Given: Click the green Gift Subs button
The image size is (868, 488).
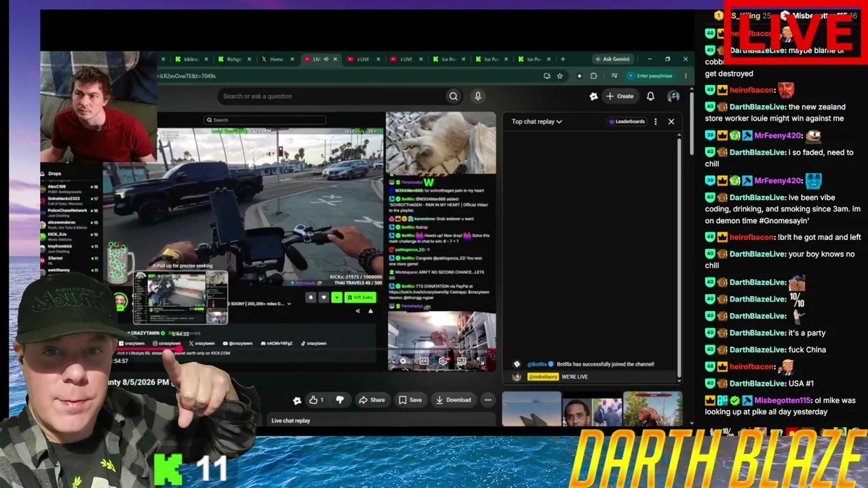Looking at the screenshot, I should pos(359,297).
